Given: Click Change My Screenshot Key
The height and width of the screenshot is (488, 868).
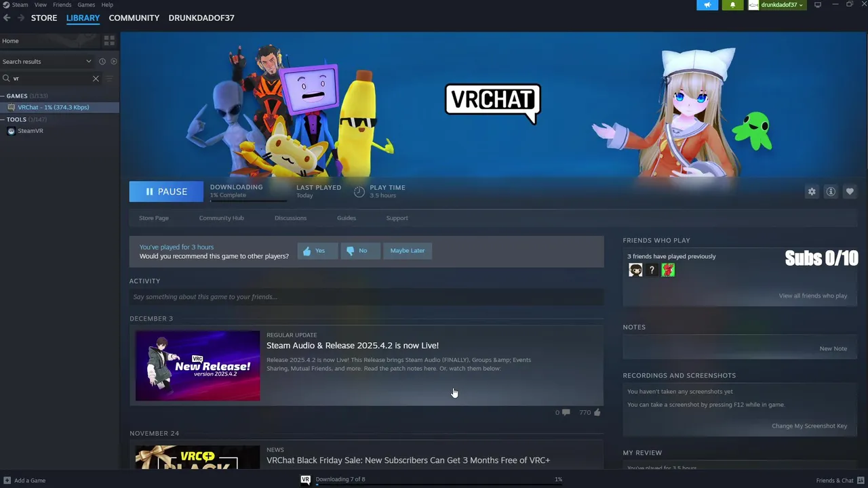Looking at the screenshot, I should tap(809, 426).
